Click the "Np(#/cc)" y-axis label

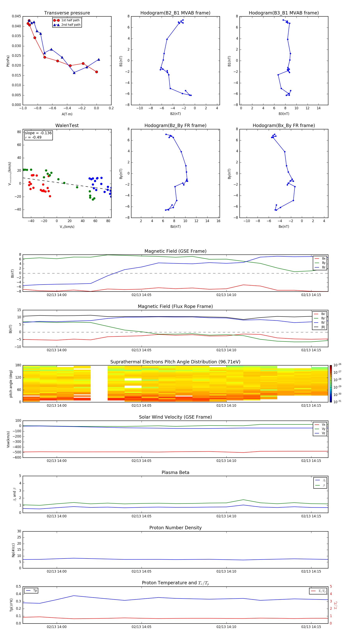coord(13,550)
